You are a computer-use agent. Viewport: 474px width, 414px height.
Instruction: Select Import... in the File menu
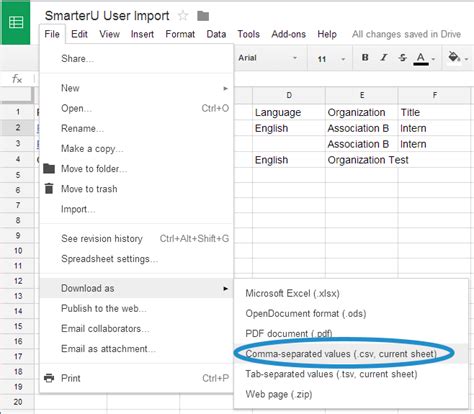[x=137, y=209]
